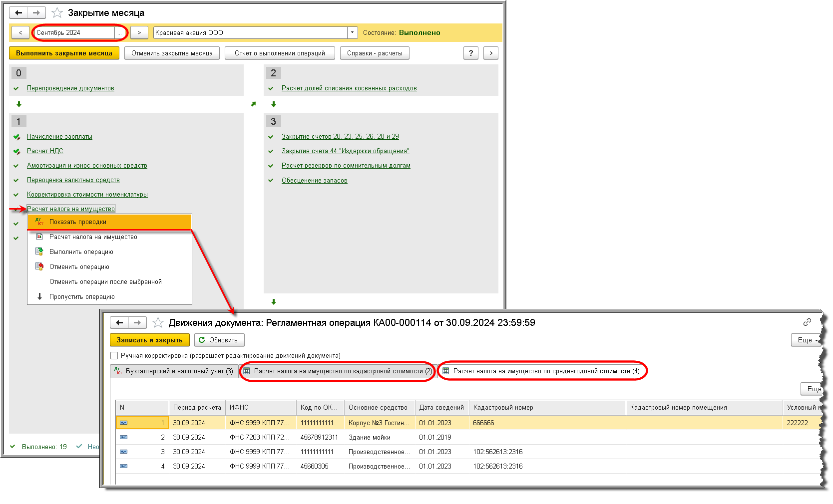Viewport: 833px width, 504px height.
Task: Expand organization dropdown Красивая акация ООО
Action: pyautogui.click(x=353, y=32)
